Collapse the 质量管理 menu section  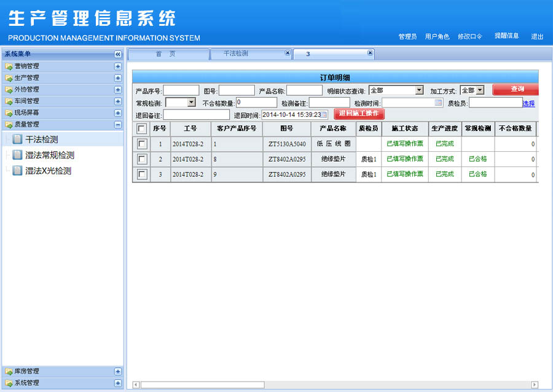point(118,125)
